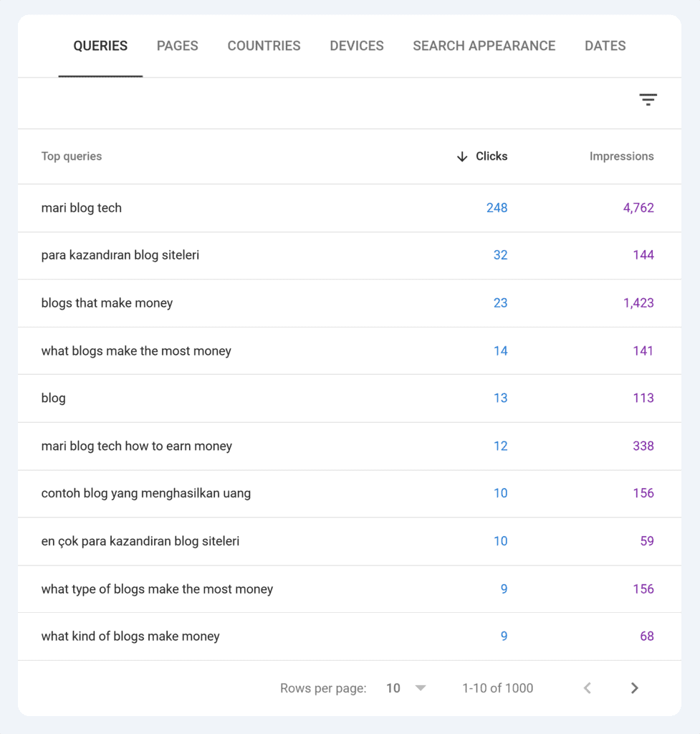Select the DEVICES tab
This screenshot has height=734, width=700.
pos(356,45)
